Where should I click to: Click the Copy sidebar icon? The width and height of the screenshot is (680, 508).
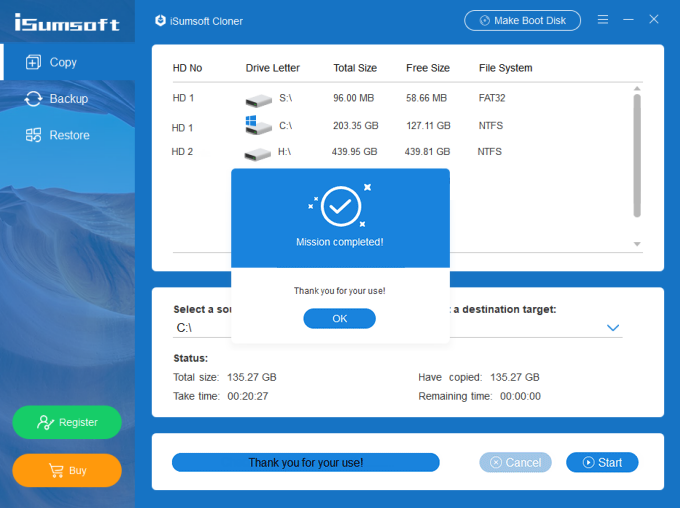(x=33, y=62)
